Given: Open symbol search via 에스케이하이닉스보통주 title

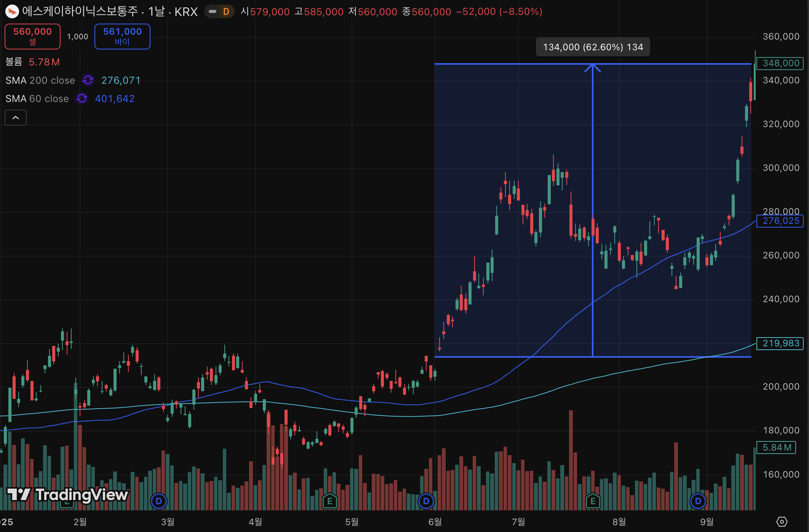Looking at the screenshot, I should pyautogui.click(x=80, y=11).
